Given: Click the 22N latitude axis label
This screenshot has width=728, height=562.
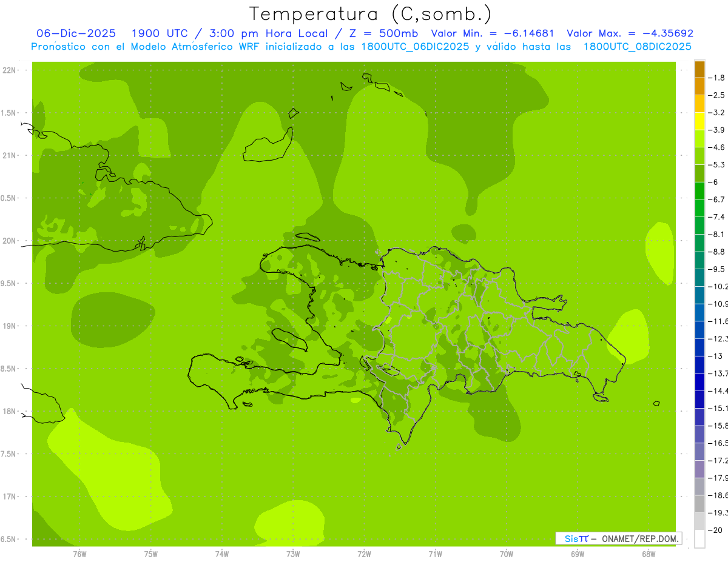Looking at the screenshot, I should [10, 70].
